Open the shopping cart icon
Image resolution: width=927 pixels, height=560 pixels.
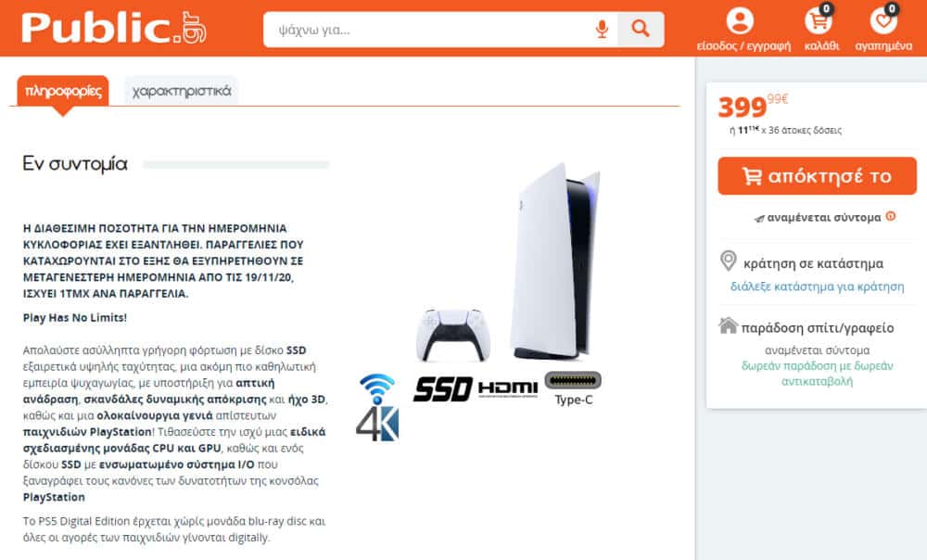point(819,21)
